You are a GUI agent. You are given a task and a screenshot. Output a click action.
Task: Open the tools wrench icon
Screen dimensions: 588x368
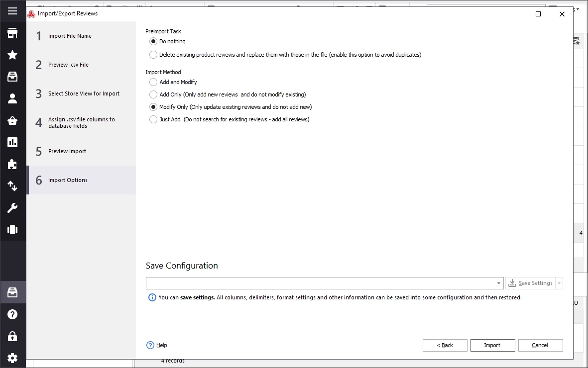(12, 207)
